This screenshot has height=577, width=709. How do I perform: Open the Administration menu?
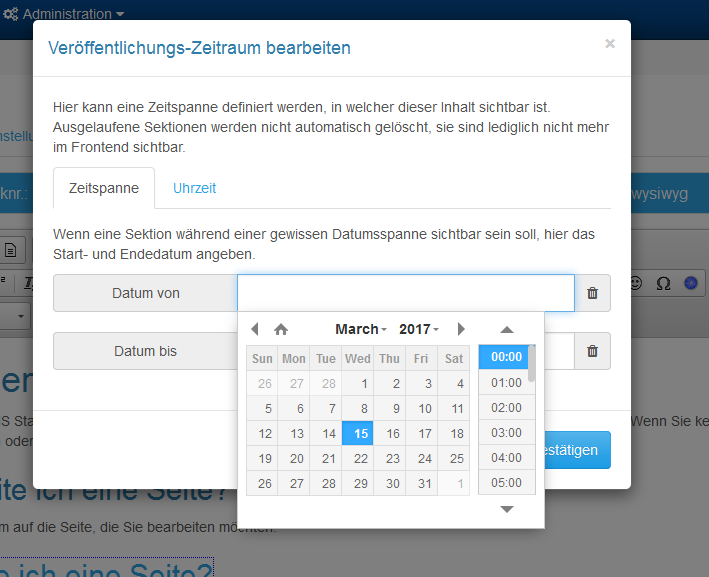coord(64,14)
